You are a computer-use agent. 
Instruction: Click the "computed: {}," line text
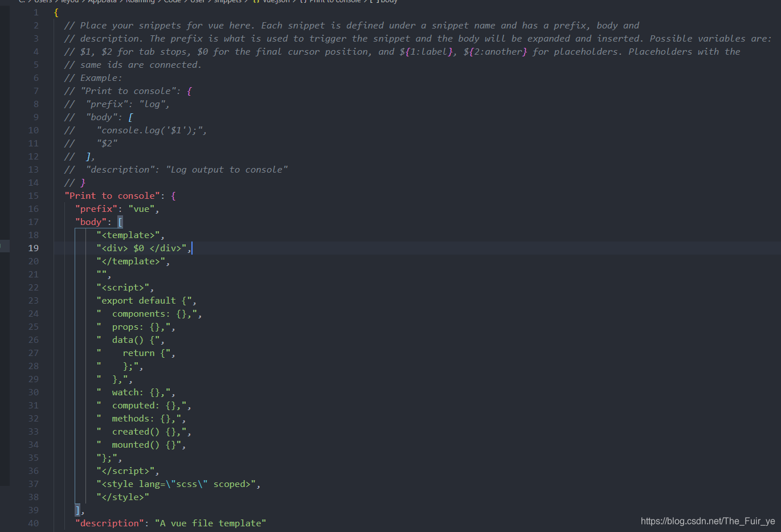[147, 406]
